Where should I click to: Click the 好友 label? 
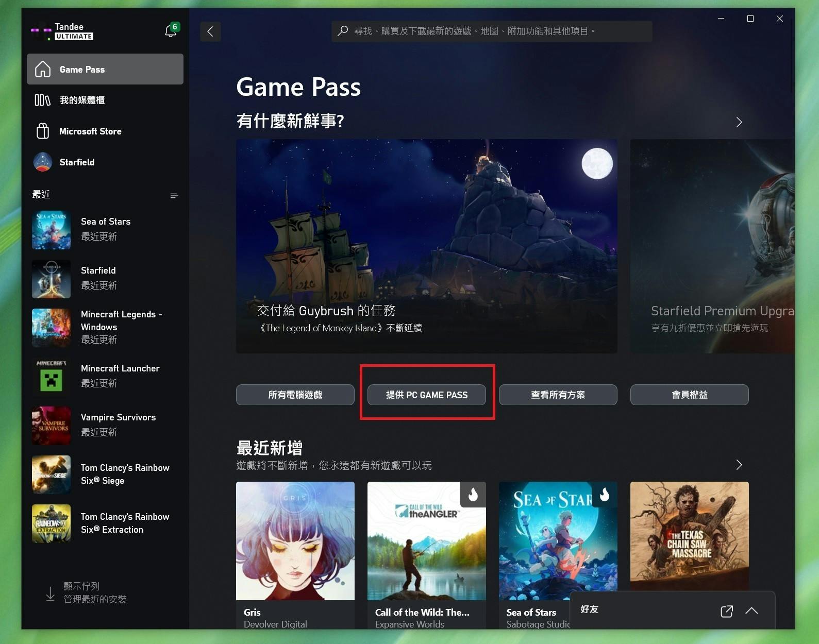[x=589, y=609]
